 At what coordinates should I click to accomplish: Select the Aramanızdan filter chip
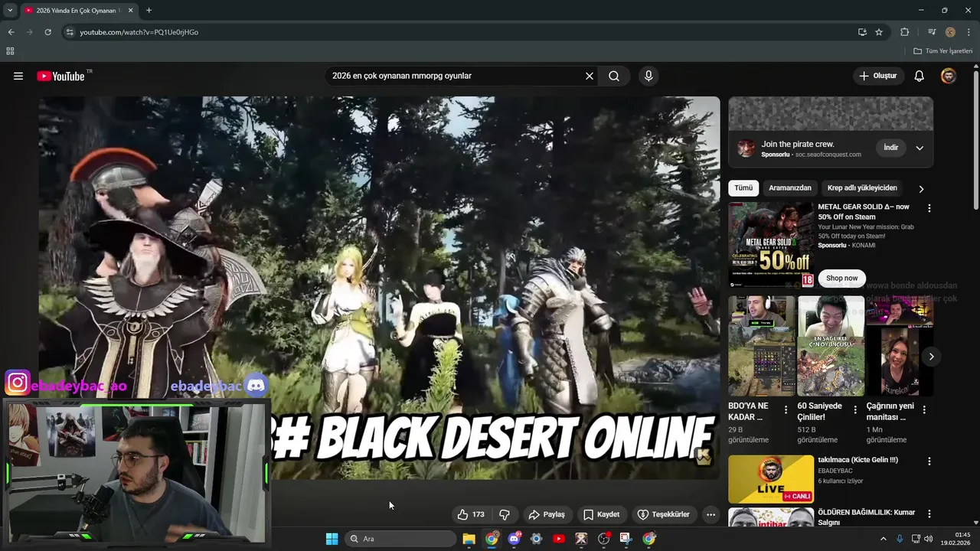tap(790, 188)
